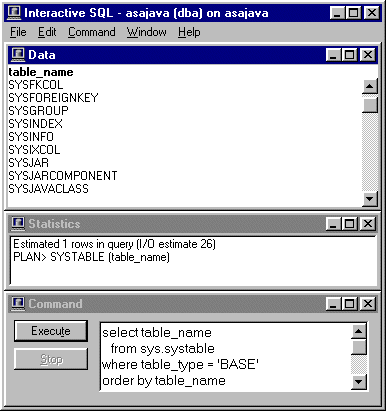Click the Data list scrollbar thumb
Viewport: 386px width, 411px height.
pyautogui.click(x=370, y=105)
